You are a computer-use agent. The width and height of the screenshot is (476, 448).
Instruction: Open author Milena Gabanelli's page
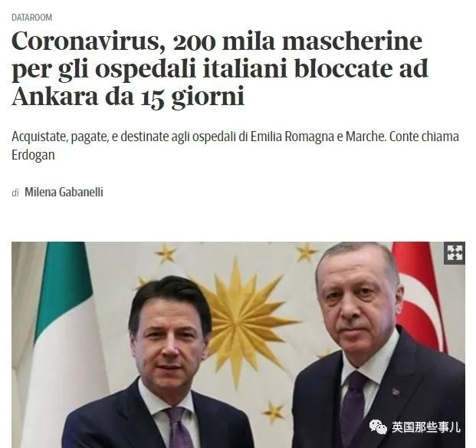64,192
